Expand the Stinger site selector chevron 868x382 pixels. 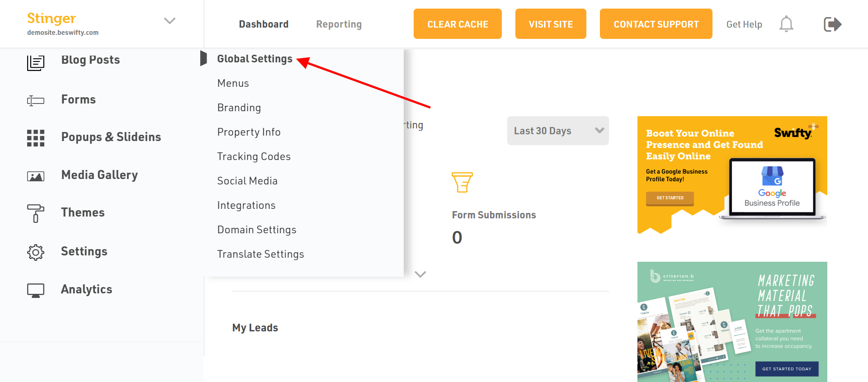click(x=170, y=21)
